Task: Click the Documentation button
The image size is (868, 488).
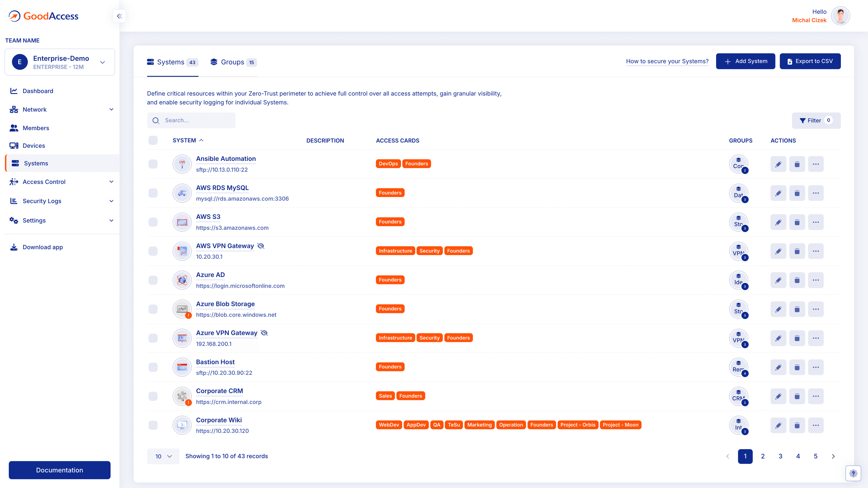Action: click(x=60, y=470)
